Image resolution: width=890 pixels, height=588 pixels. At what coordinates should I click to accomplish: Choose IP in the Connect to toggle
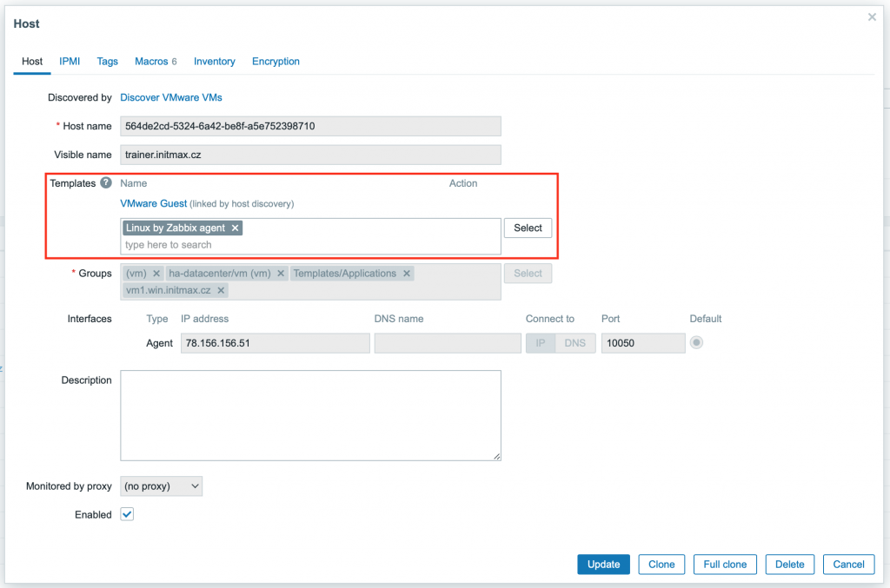point(541,343)
